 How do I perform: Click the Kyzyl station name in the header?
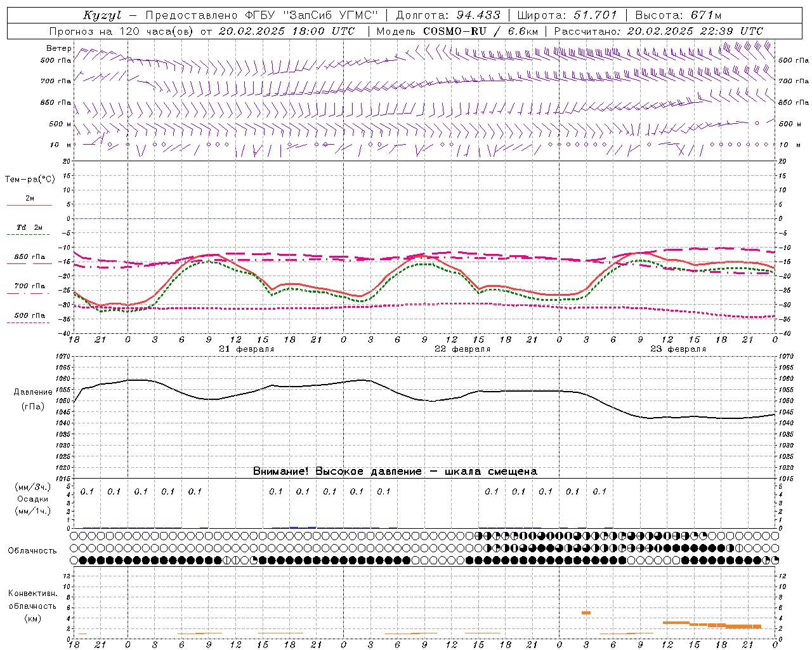pyautogui.click(x=101, y=15)
